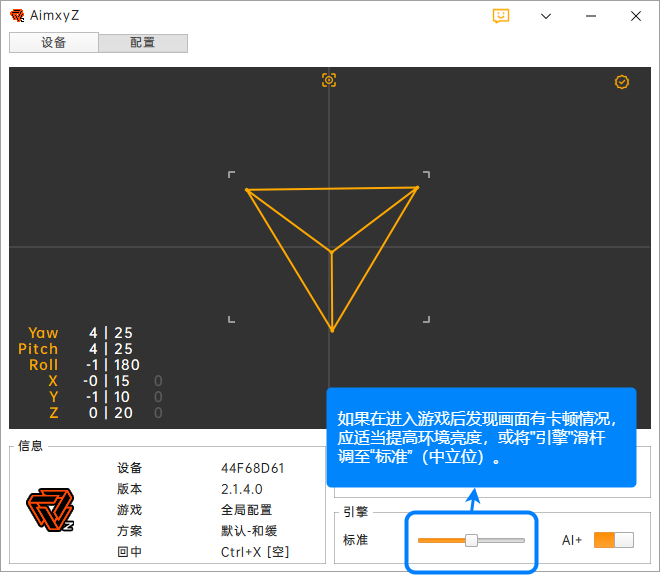This screenshot has height=575, width=661.
Task: Click the Y value -1 | 10
Action: pos(107,397)
